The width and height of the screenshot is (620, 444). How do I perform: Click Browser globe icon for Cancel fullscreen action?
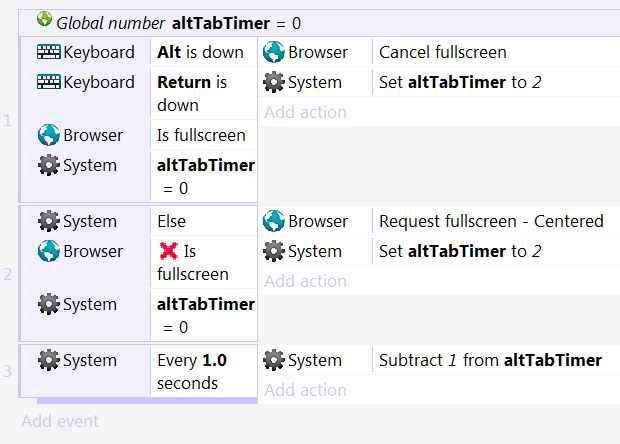pyautogui.click(x=274, y=52)
